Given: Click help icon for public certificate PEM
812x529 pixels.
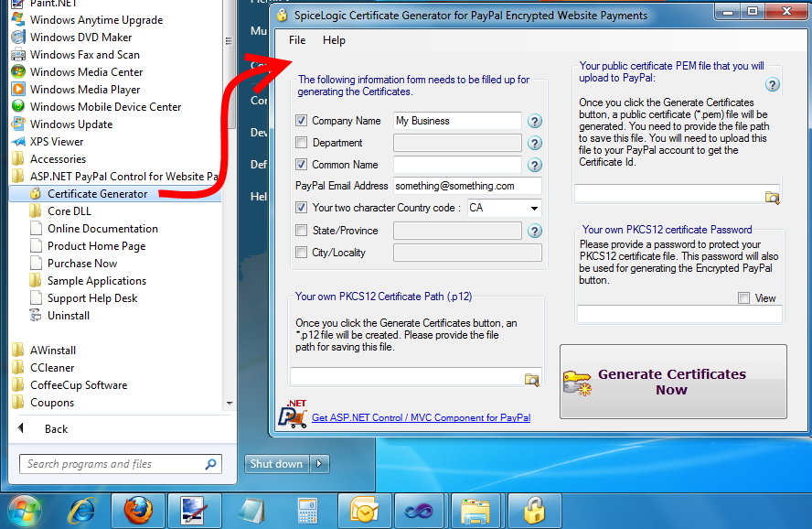Looking at the screenshot, I should [x=772, y=85].
